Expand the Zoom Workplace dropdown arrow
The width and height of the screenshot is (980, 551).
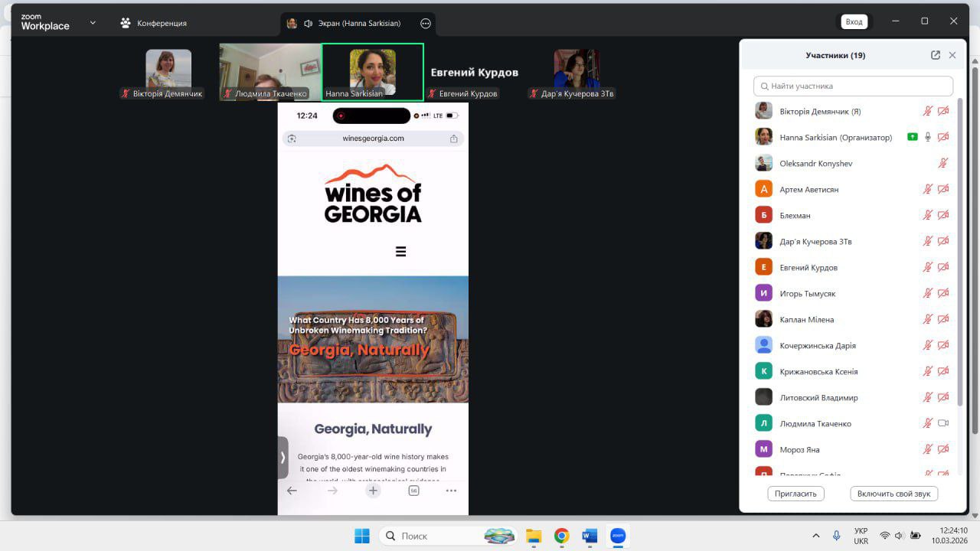[x=93, y=23]
